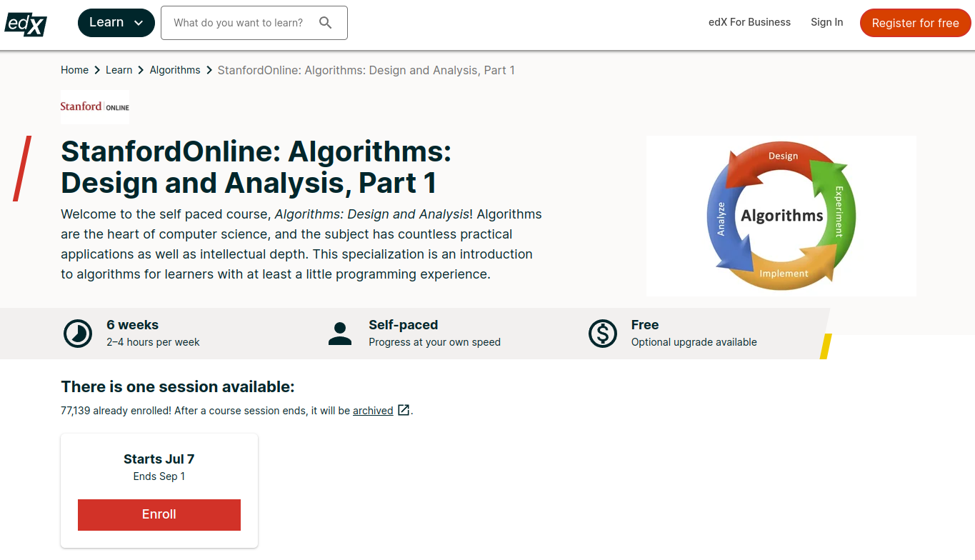This screenshot has height=560, width=975.
Task: Click the dollar sign icon next to Free
Action: point(602,333)
